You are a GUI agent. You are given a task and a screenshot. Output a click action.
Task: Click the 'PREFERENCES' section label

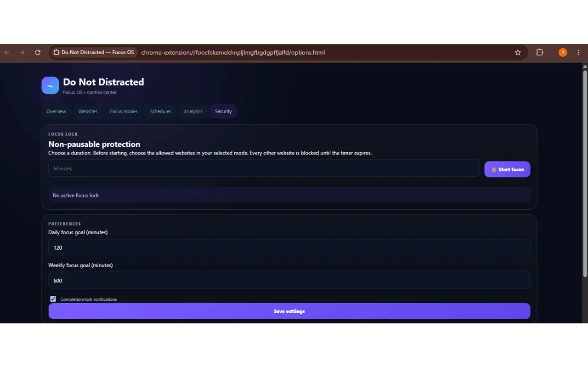click(64, 224)
